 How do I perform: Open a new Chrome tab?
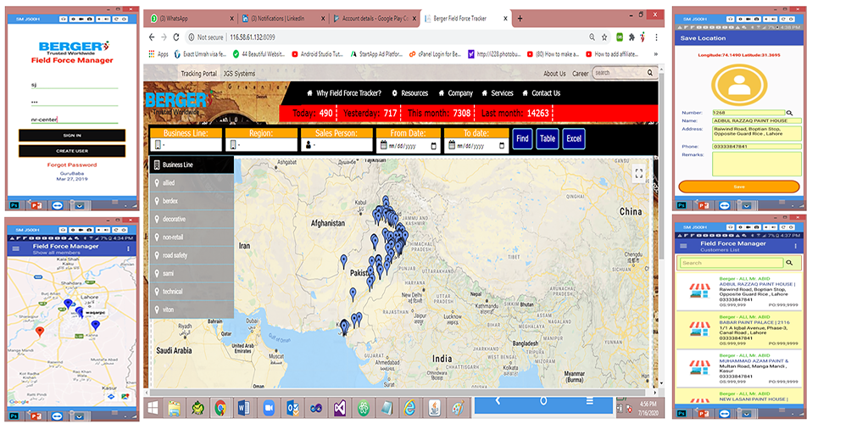click(x=520, y=19)
